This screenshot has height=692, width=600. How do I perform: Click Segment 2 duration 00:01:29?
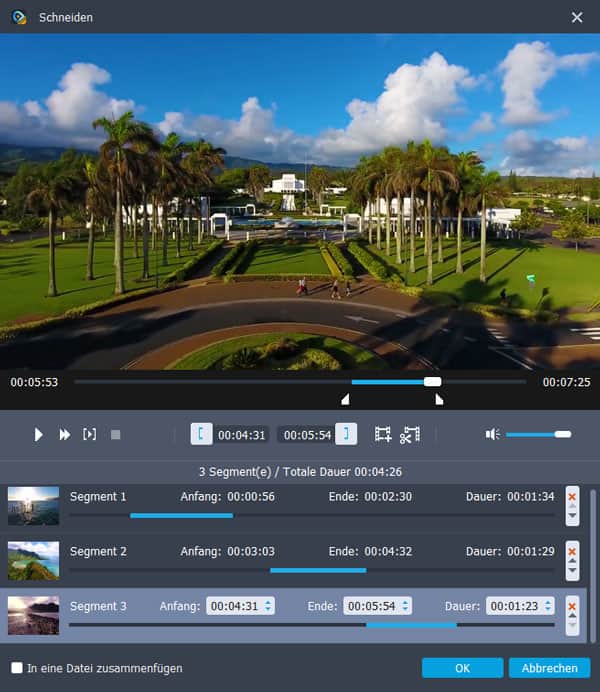pyautogui.click(x=530, y=551)
